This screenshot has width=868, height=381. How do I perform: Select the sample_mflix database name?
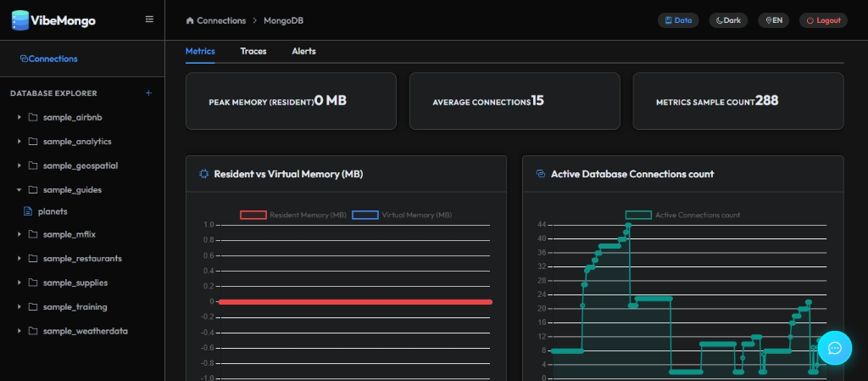(x=70, y=234)
